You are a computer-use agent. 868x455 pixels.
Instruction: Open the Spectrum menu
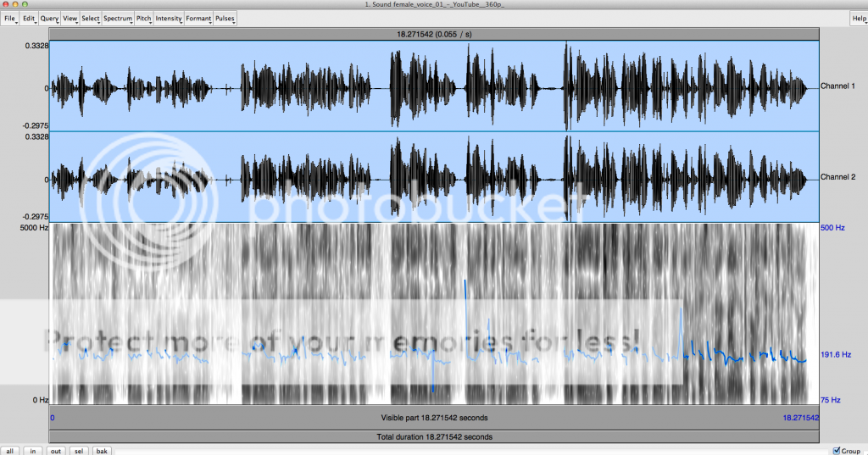click(118, 18)
